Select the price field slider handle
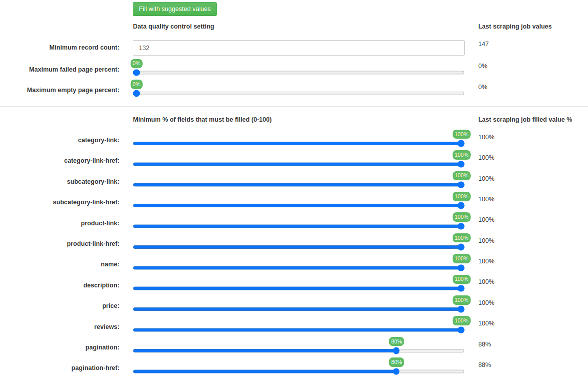 [x=460, y=309]
